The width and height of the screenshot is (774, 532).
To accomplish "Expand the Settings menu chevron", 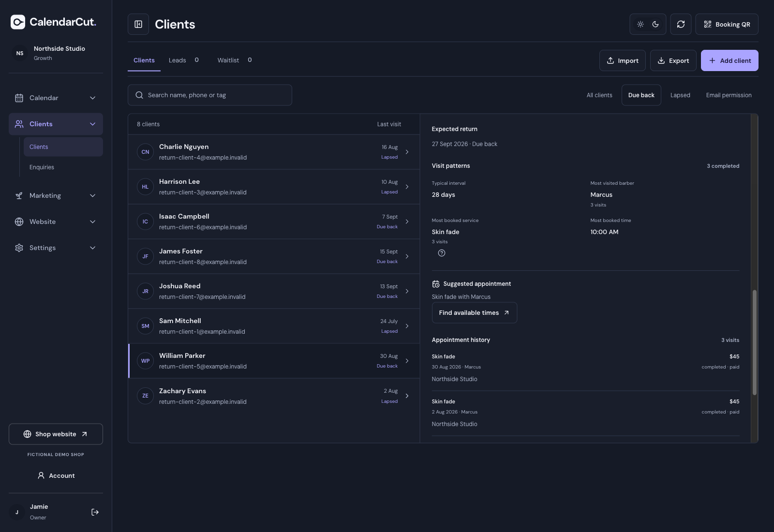I will pos(92,248).
